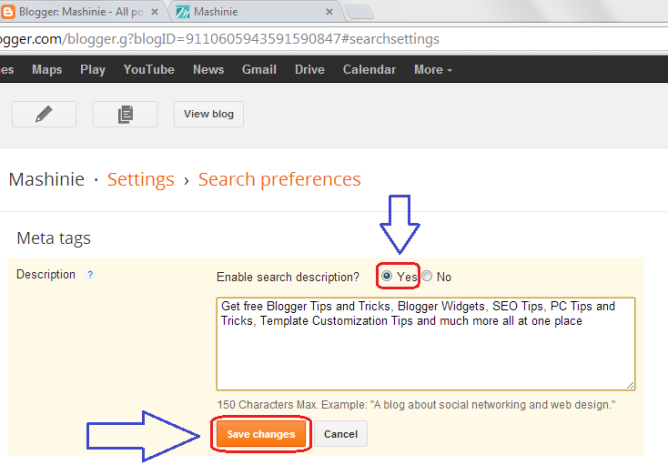Click 'Enable search description?' text
This screenshot has width=668, height=465.
pos(288,277)
